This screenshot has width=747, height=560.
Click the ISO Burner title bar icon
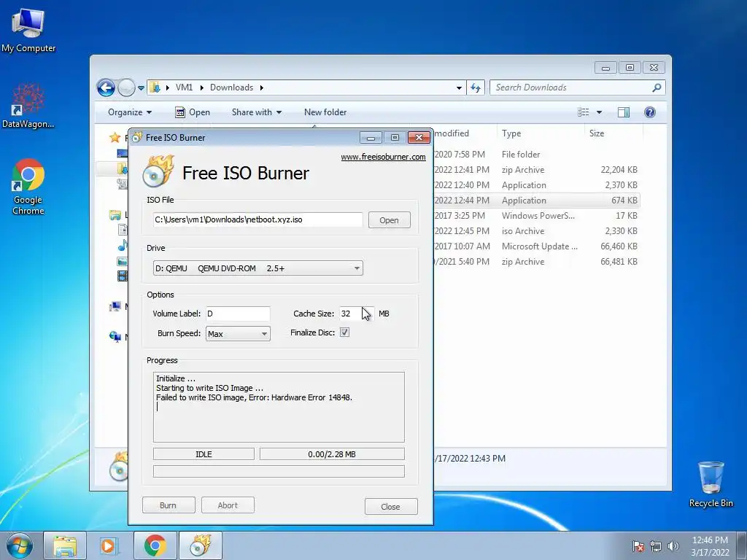136,137
